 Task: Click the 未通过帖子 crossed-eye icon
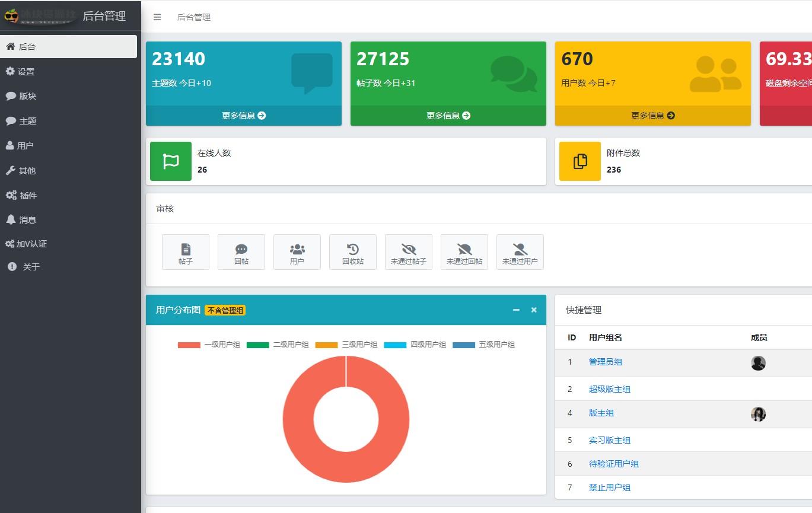[x=409, y=252]
